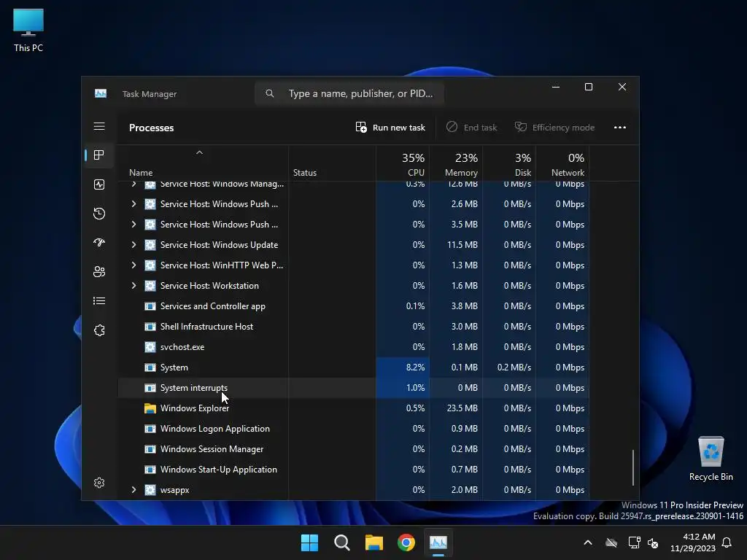This screenshot has height=560, width=747.
Task: Click the muted volume tray icon
Action: (653, 542)
